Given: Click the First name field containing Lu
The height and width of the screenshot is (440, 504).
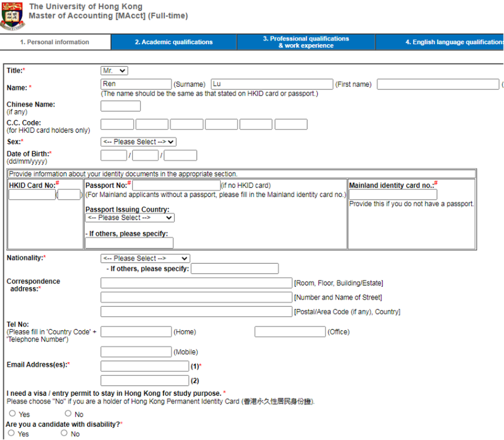Looking at the screenshot, I should tap(272, 84).
